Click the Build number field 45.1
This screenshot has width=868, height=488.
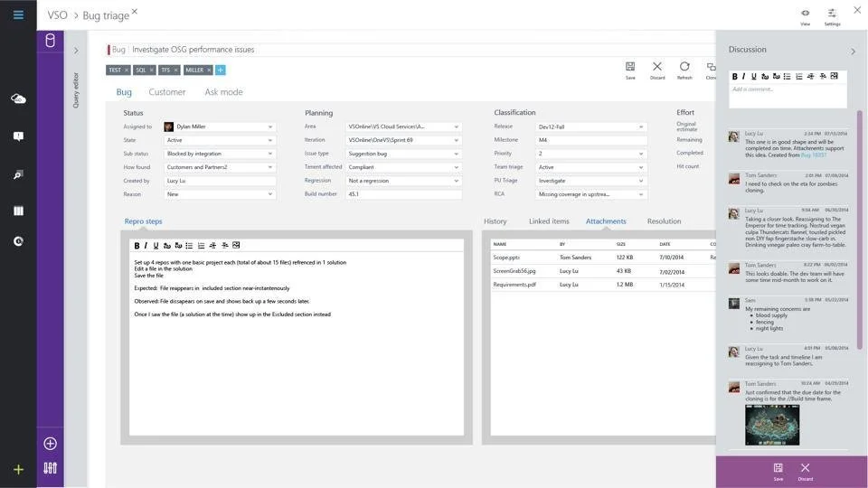coord(403,194)
